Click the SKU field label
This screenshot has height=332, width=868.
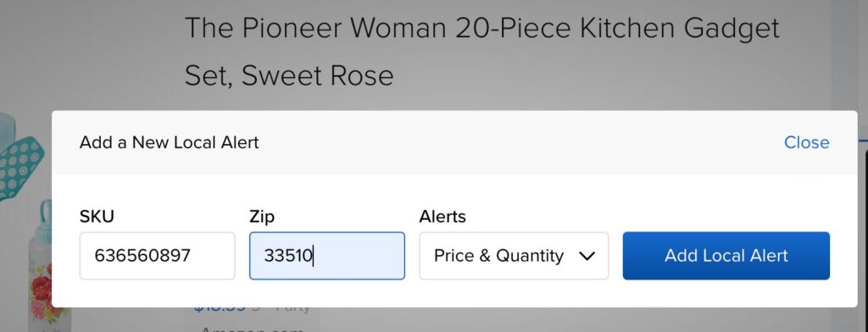(x=97, y=216)
